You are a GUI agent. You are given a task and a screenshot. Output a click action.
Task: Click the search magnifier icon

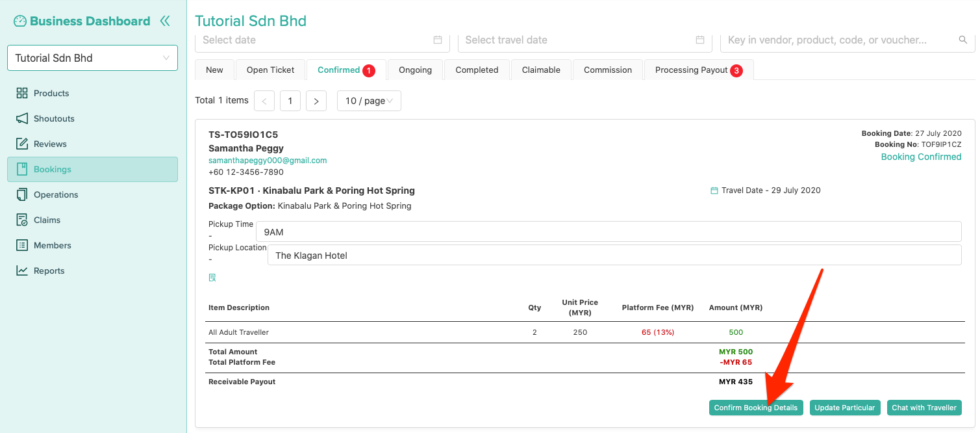click(963, 40)
